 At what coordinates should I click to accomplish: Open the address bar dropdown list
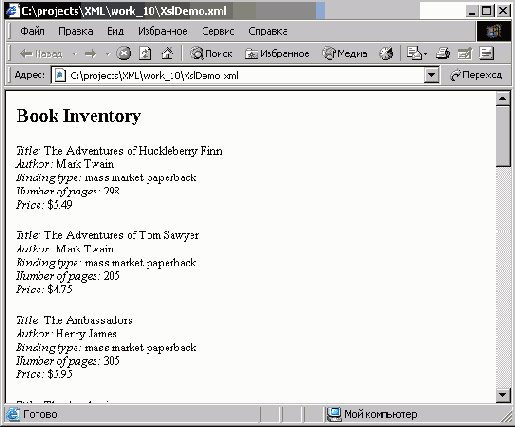click(431, 75)
